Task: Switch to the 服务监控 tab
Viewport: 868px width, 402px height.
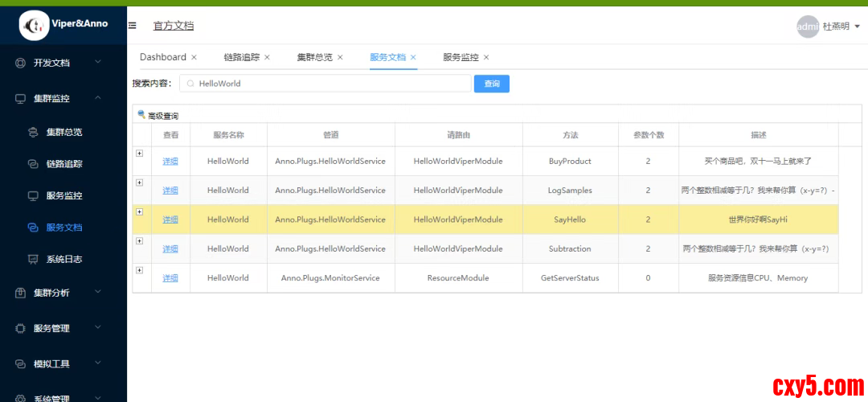Action: 461,57
